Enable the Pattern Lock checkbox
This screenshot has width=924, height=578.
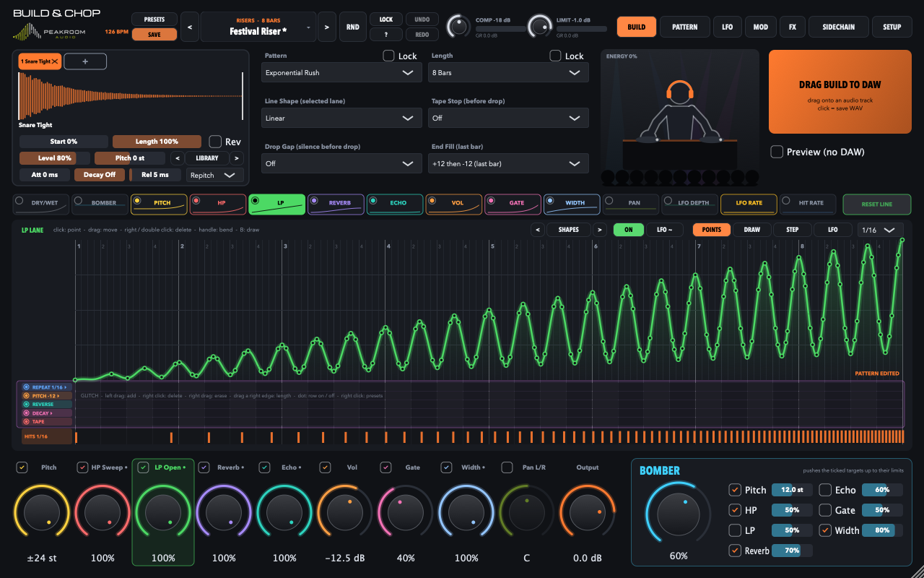[x=388, y=56]
